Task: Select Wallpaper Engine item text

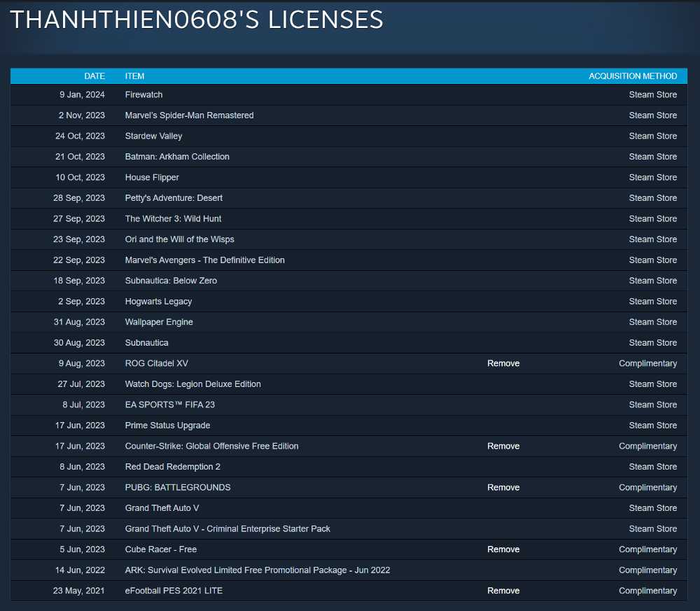Action: (x=159, y=322)
